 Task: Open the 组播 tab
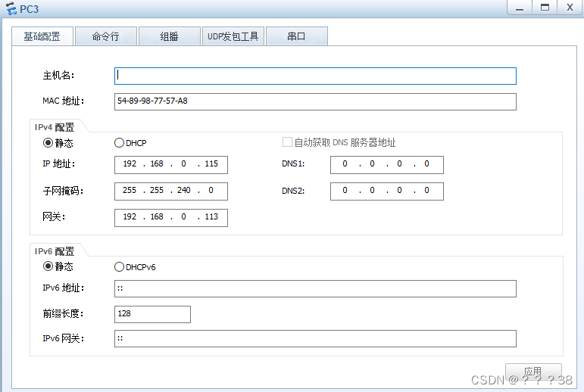[170, 36]
